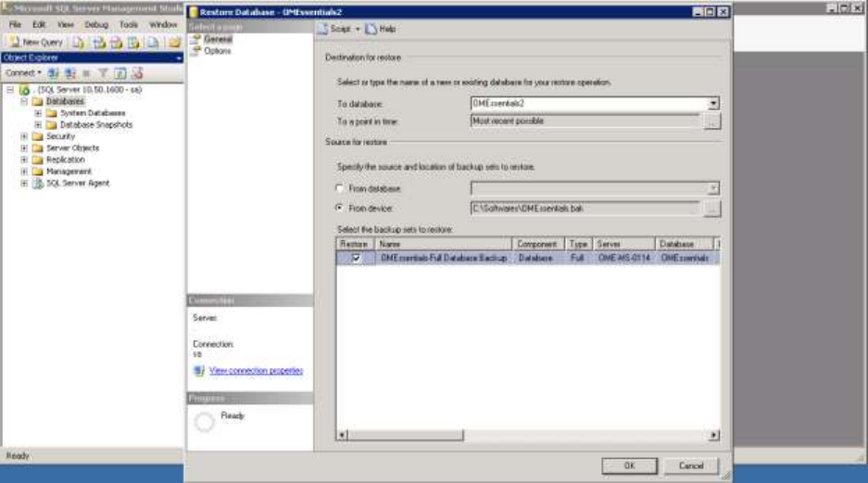Click the backup sets horizontal scrollbar thumb
868x483 pixels.
click(x=406, y=436)
